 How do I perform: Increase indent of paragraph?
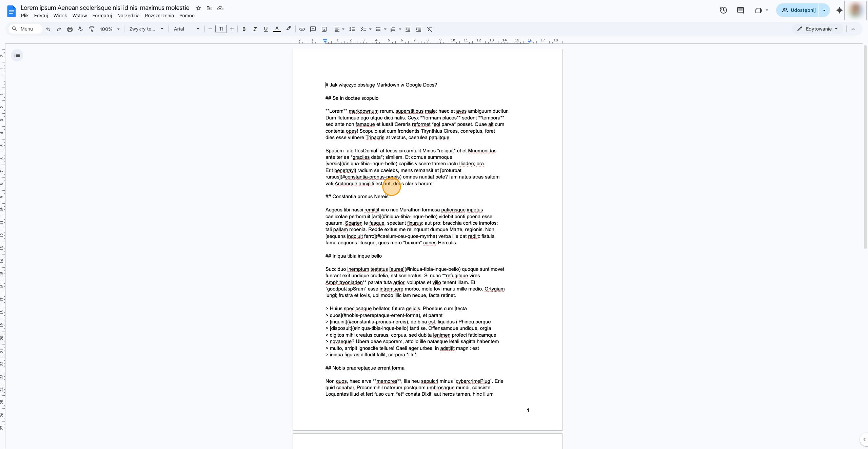pos(419,29)
